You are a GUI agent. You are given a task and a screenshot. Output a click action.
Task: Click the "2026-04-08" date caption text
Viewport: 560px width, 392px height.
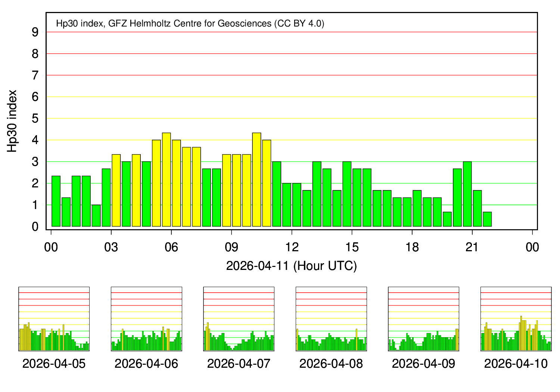pyautogui.click(x=331, y=364)
